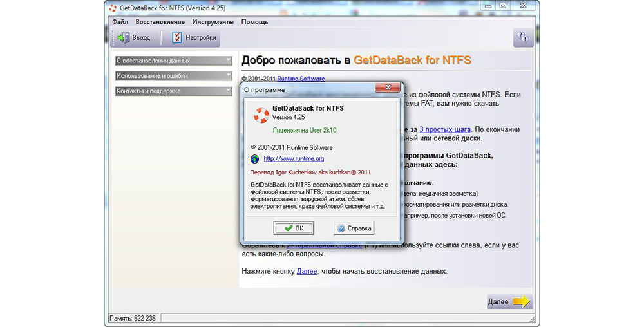644x327 pixels.
Task: Expand the О восстановлении данных sidebar section
Action: (x=173, y=61)
